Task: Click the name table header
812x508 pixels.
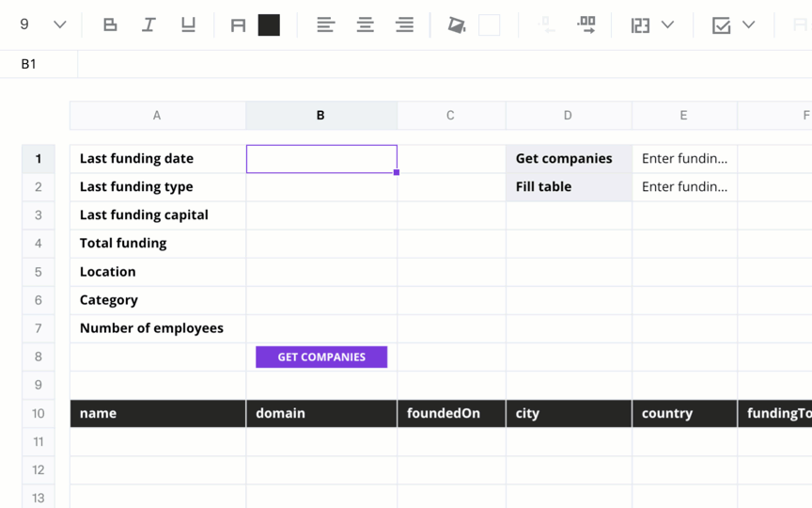Action: point(158,414)
